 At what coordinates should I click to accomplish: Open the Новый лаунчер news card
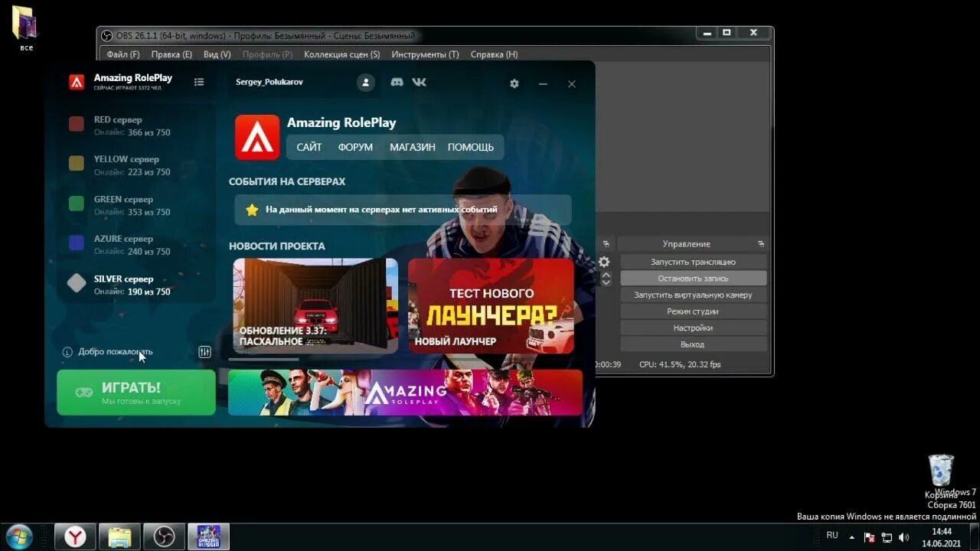[491, 305]
